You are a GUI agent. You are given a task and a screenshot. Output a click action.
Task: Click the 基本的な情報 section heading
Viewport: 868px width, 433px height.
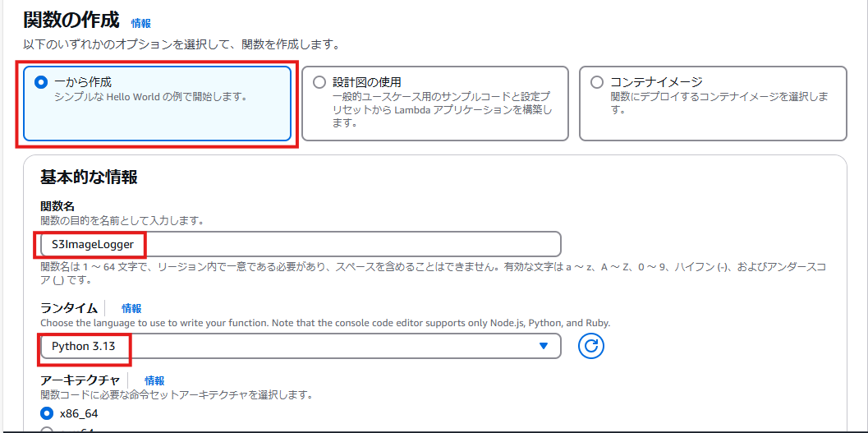click(89, 177)
